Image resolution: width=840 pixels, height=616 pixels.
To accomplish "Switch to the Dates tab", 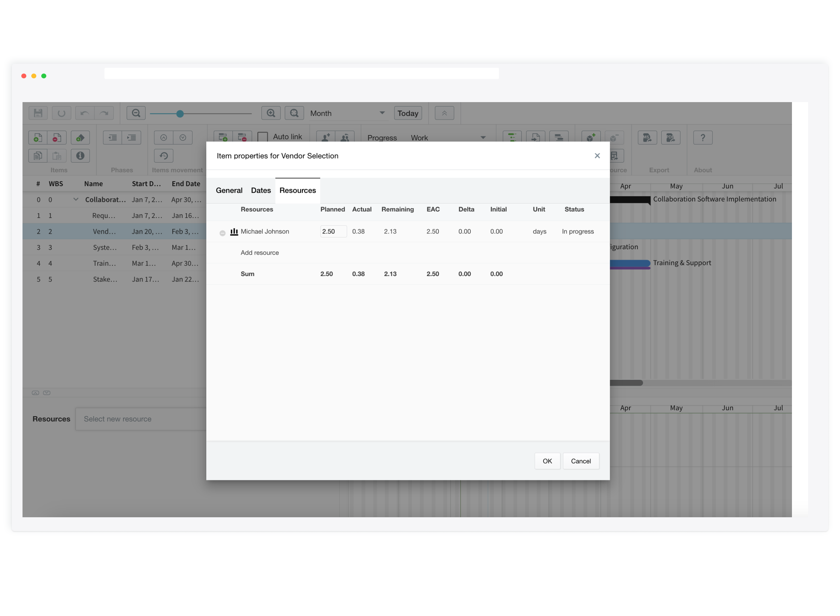I will [261, 190].
